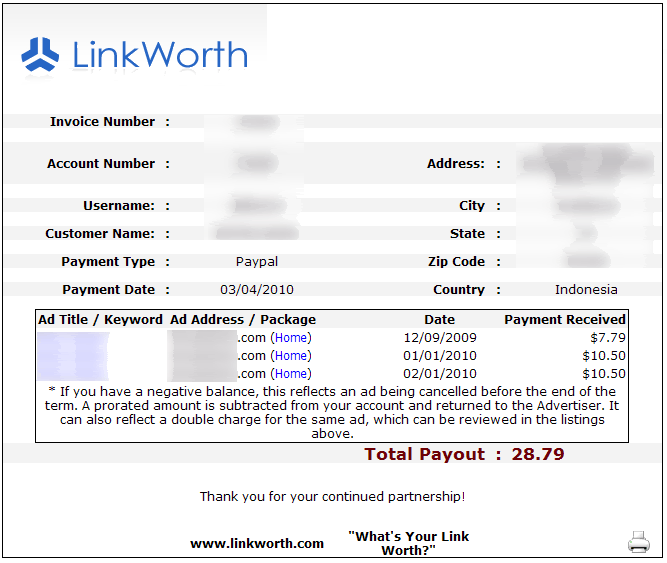Click the printer icon to print invoice

pos(638,542)
